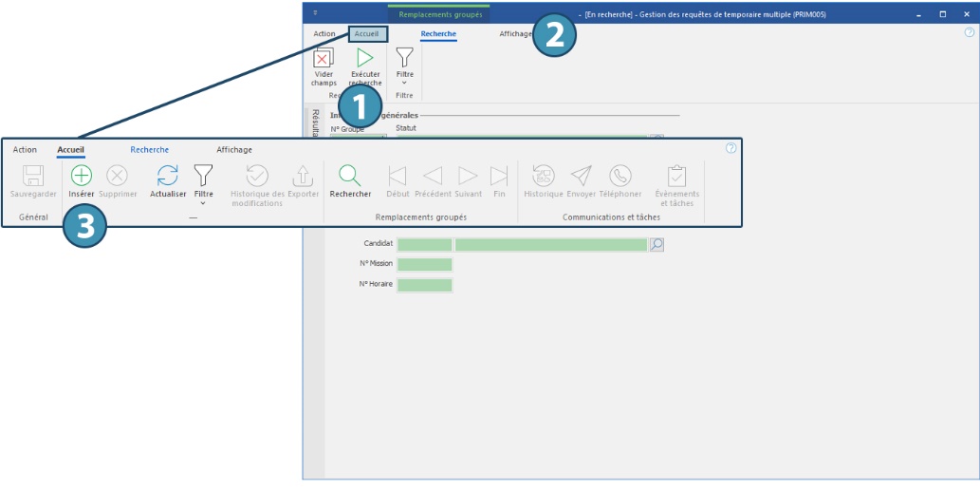Click the Vider champs icon

324,59
